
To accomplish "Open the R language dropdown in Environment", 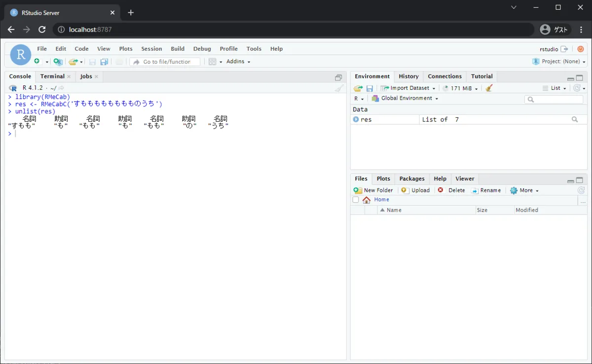I will [x=359, y=99].
